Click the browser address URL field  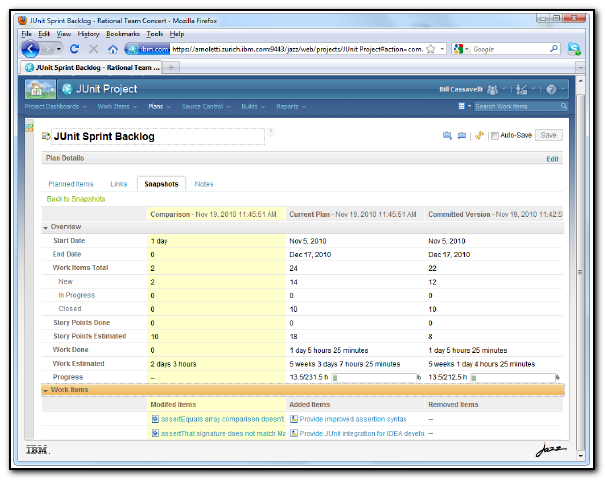[x=297, y=49]
